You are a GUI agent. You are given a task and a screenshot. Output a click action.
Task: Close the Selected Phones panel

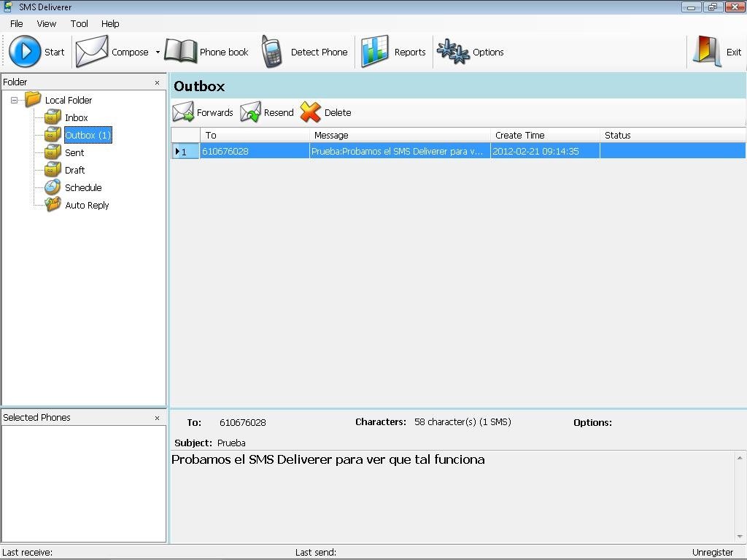click(x=158, y=418)
